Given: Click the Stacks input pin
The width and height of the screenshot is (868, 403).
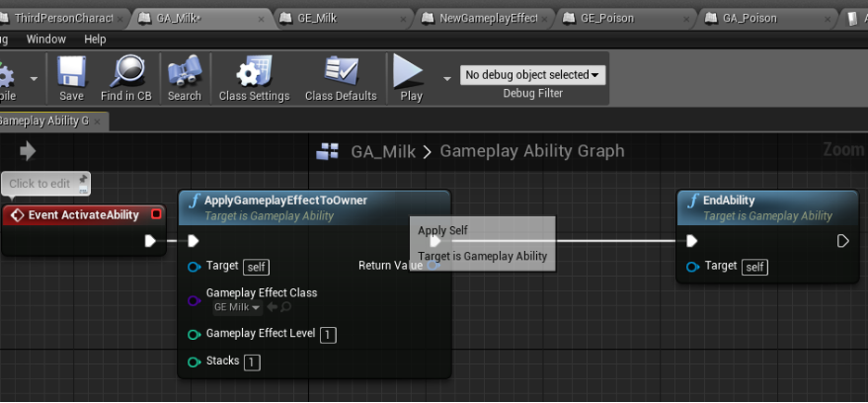Looking at the screenshot, I should pyautogui.click(x=194, y=363).
